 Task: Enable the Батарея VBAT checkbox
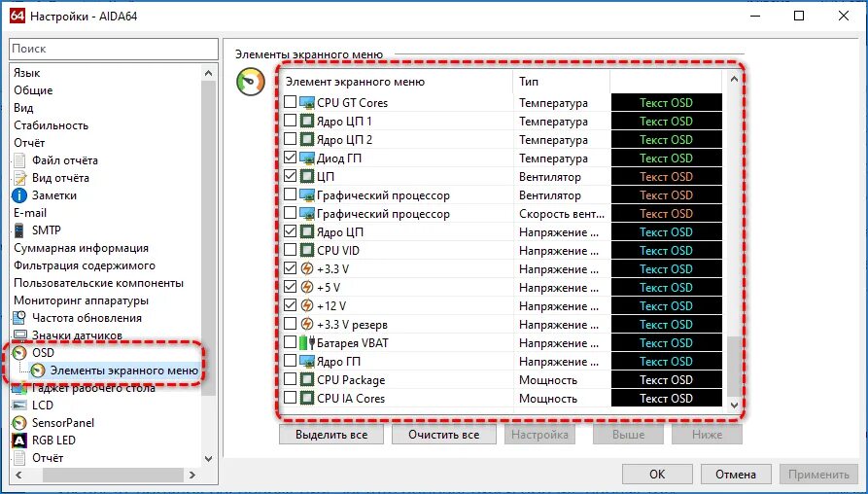point(290,342)
